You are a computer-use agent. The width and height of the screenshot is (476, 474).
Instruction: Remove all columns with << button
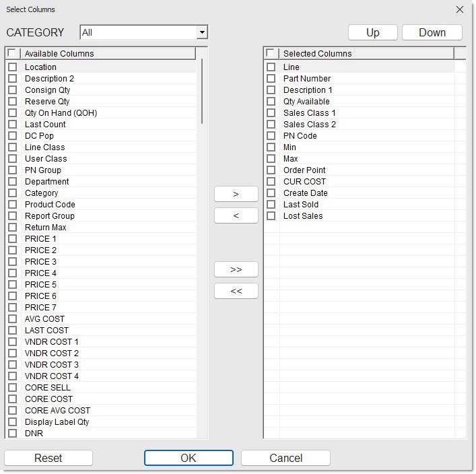click(236, 291)
